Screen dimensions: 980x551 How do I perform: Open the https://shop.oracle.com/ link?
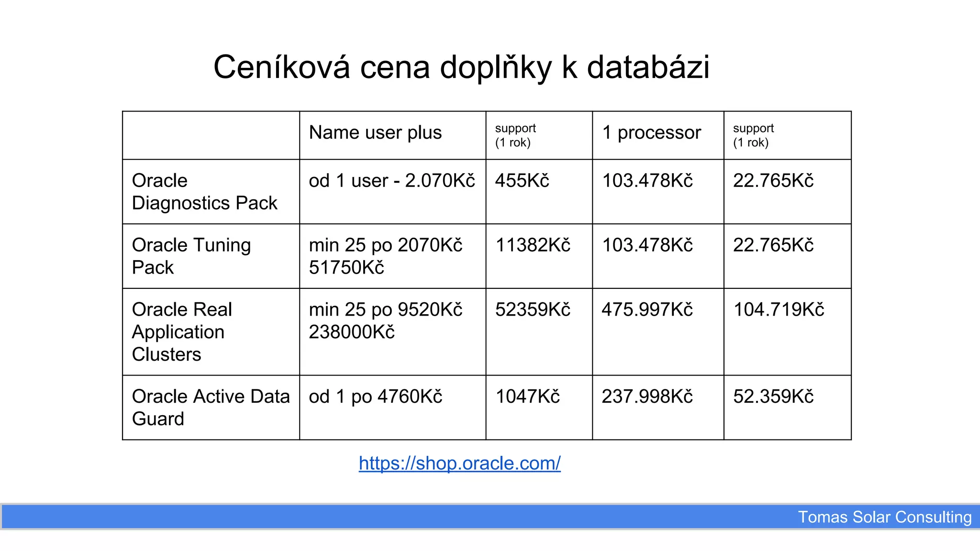[x=459, y=463]
